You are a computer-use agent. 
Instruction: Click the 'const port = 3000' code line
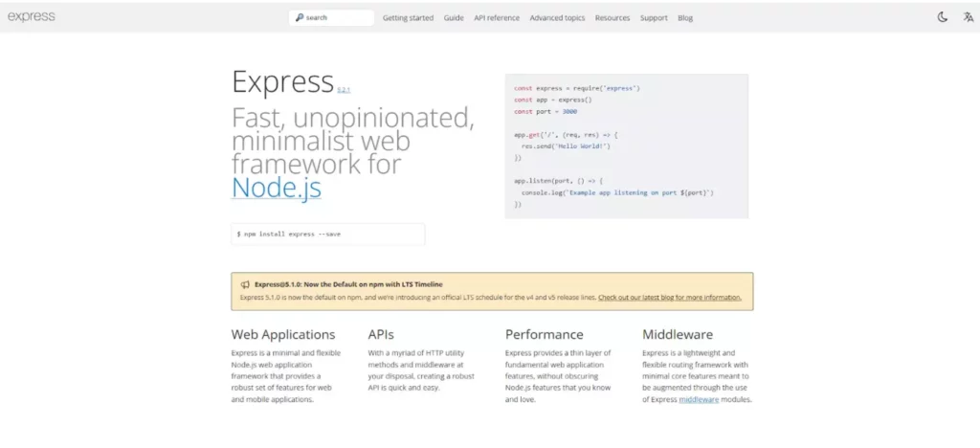pos(546,112)
